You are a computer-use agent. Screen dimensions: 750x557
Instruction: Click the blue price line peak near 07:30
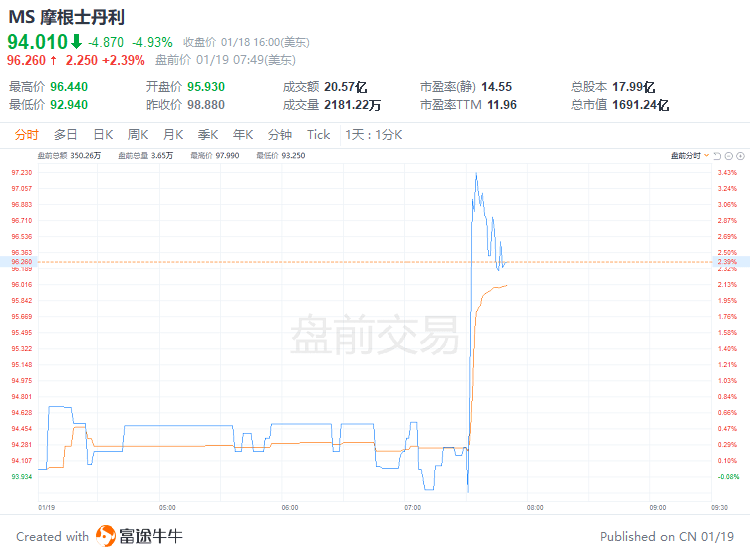[x=476, y=174]
